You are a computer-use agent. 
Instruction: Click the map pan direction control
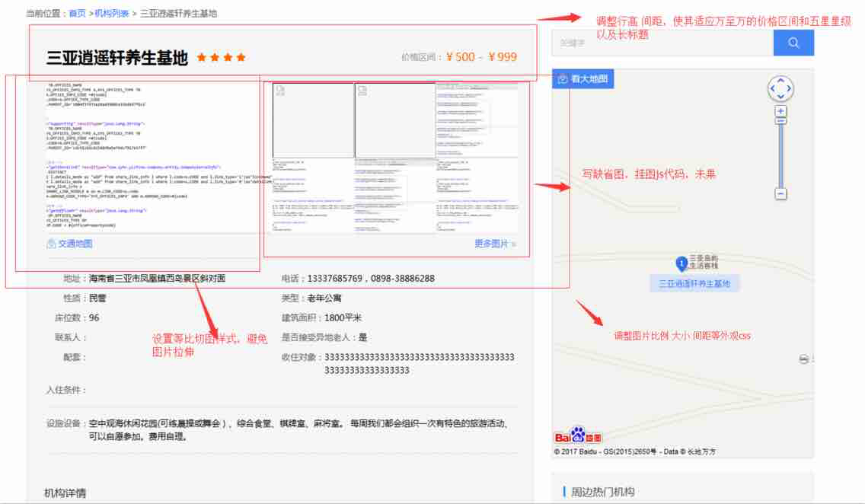point(780,88)
